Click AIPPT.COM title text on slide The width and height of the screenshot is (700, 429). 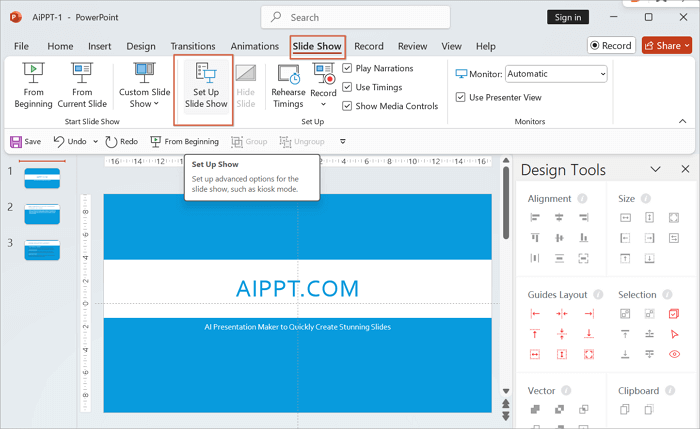pos(297,288)
